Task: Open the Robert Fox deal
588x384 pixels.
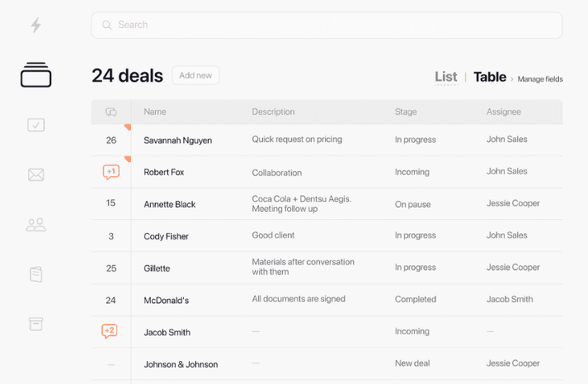Action: coord(164,172)
